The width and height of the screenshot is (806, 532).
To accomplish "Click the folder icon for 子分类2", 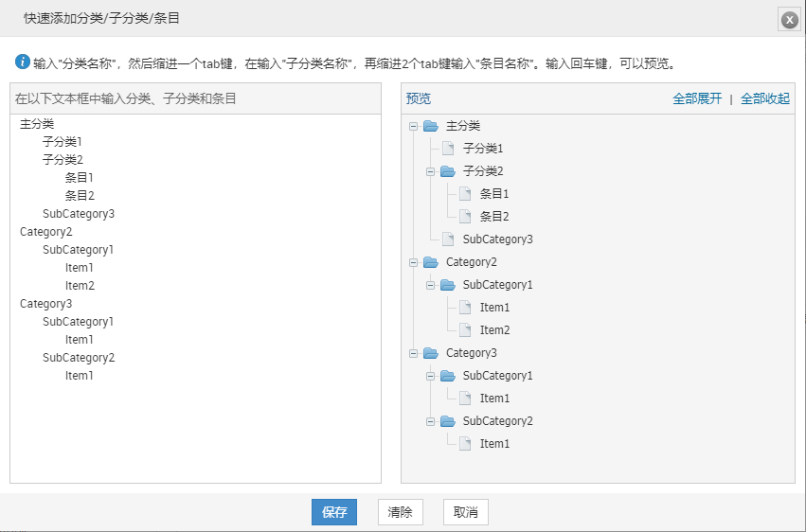I will [x=448, y=171].
